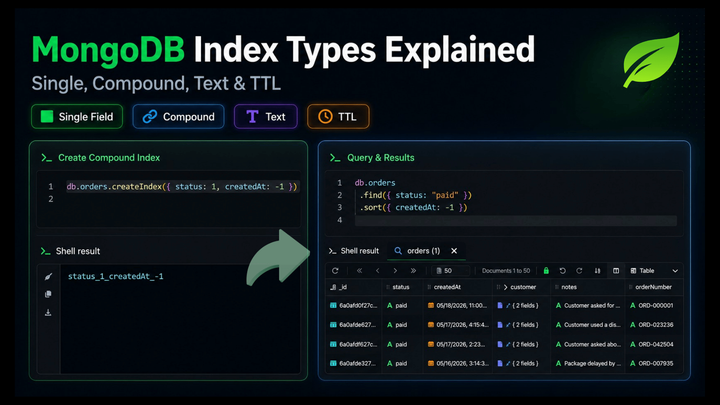Screen dimensions: 720x405
Task: Open the page size 50 selector
Action: tap(450, 271)
